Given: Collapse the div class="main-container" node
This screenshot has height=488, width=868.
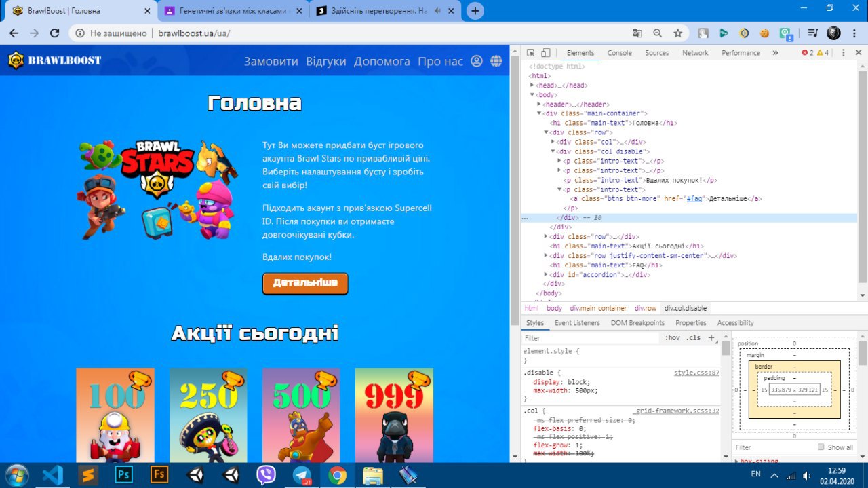Looking at the screenshot, I should coord(539,113).
